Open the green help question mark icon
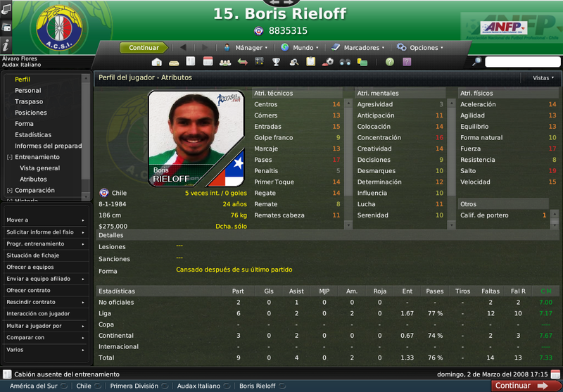This screenshot has height=392, width=563. click(390, 62)
